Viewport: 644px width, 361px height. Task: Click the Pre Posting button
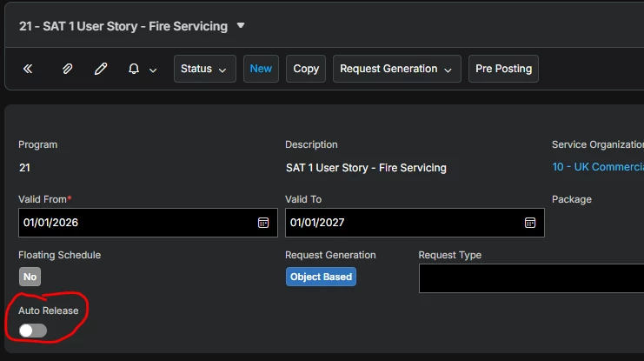tap(503, 69)
